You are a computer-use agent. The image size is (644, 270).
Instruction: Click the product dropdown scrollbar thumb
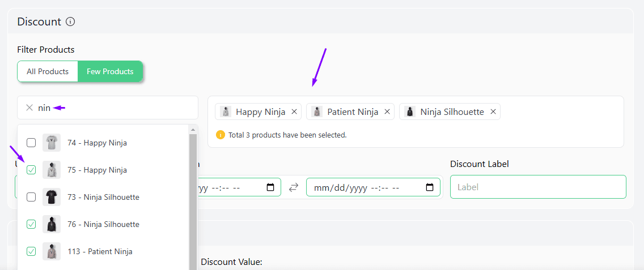193,202
